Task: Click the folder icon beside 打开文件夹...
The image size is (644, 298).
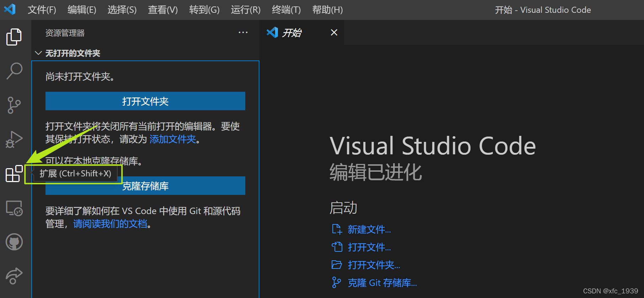Action: [337, 265]
